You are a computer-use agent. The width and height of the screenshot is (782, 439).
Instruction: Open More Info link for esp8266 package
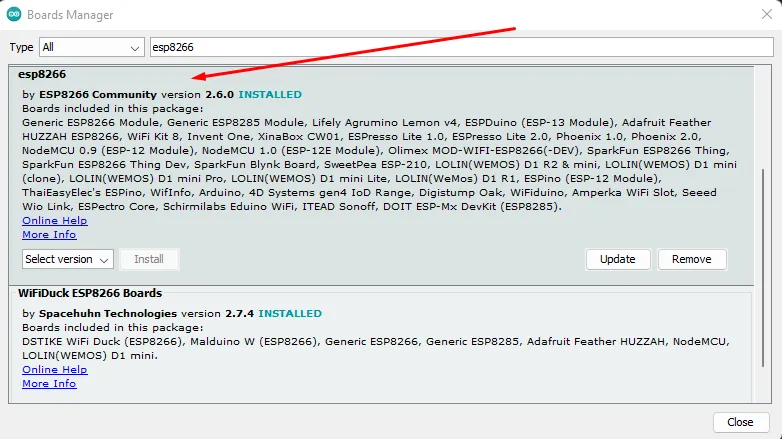(49, 234)
